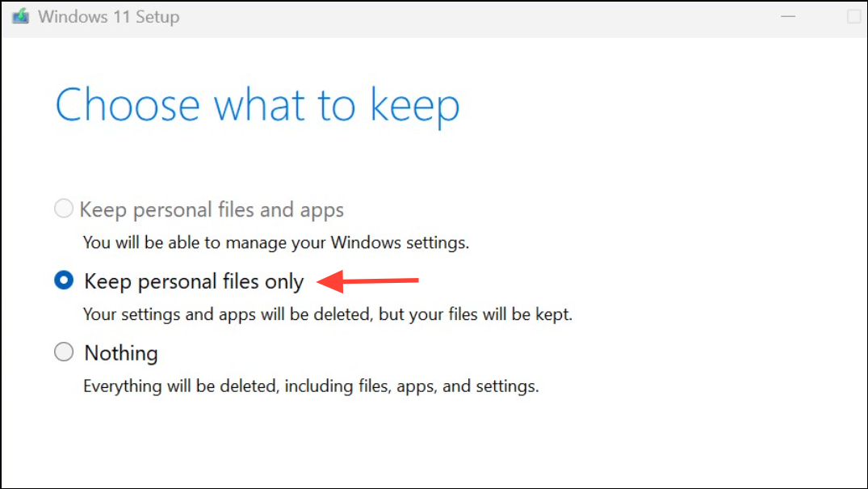The width and height of the screenshot is (868, 489).
Task: Click the Windows 11 Setup title bar icon
Action: [x=20, y=17]
